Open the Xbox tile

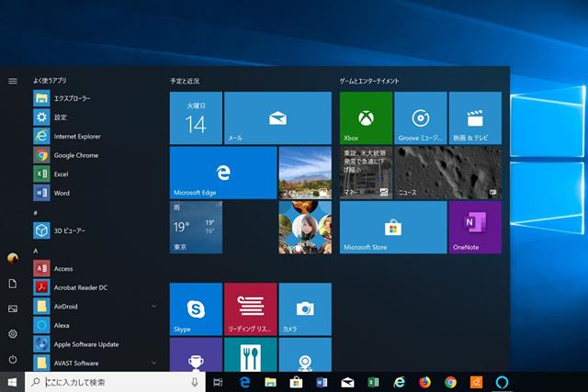click(366, 118)
